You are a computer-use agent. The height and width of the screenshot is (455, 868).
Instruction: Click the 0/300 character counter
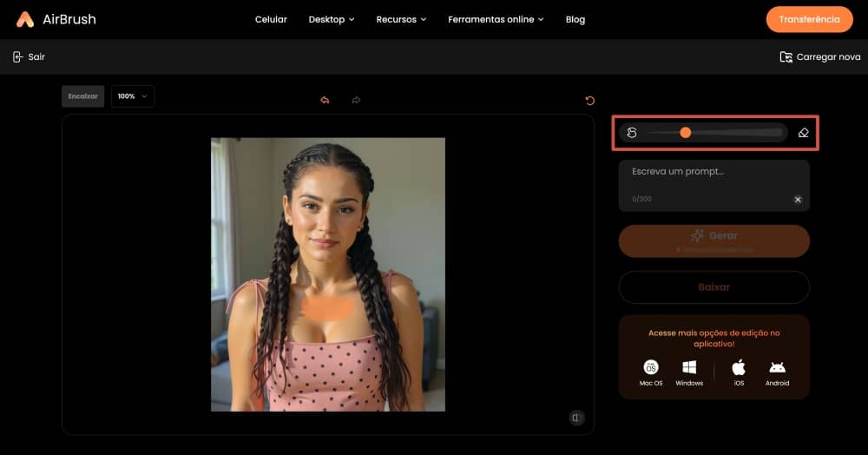coord(641,199)
